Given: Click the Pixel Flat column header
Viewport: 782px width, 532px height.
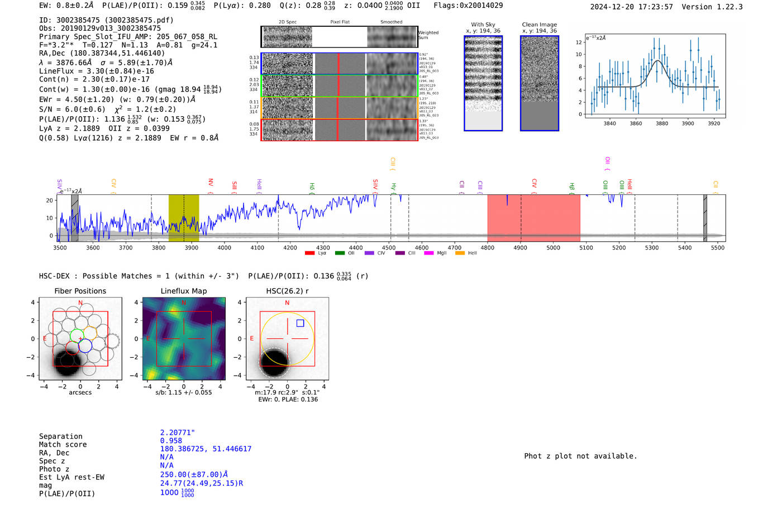Looking at the screenshot, I should 340,22.
